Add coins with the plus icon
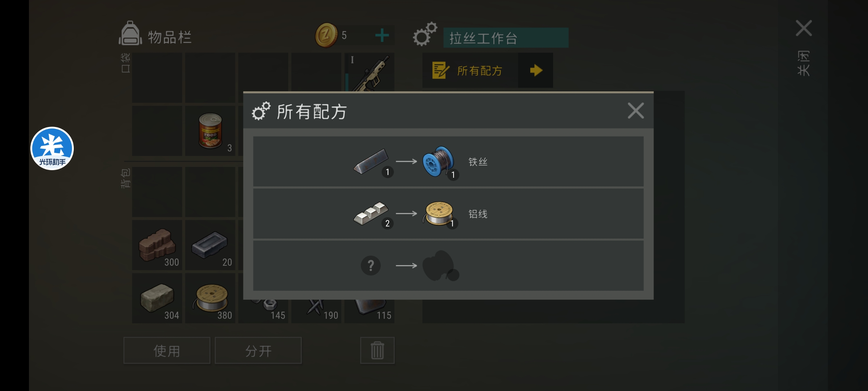This screenshot has width=868, height=391. 382,35
